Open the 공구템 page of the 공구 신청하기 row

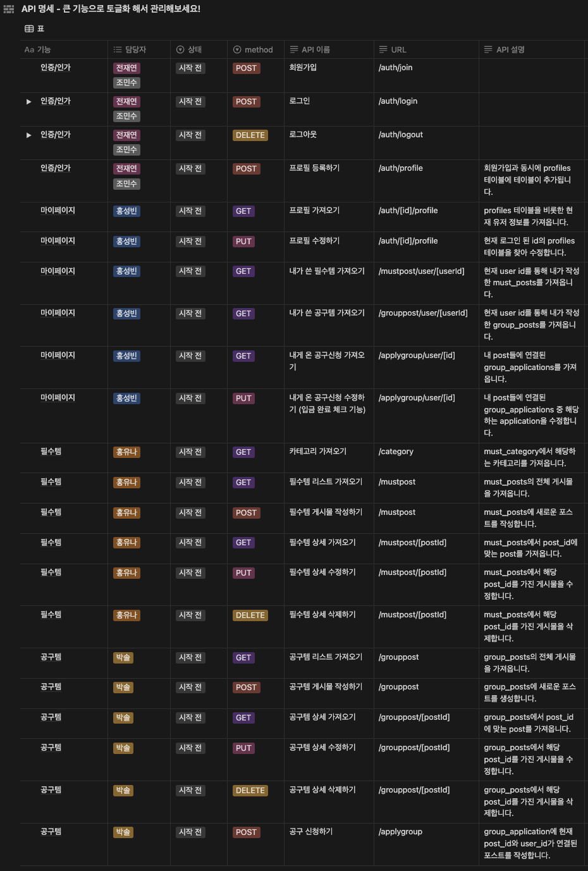51,832
